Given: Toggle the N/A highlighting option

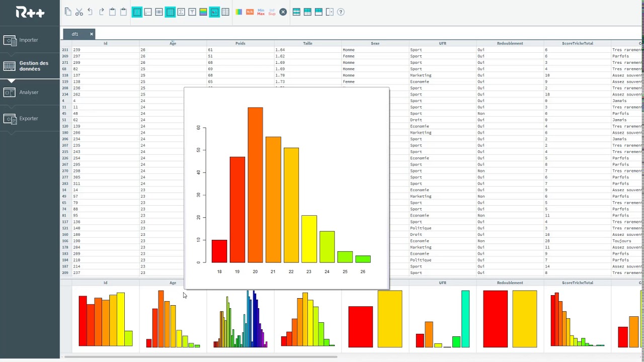Looking at the screenshot, I should tap(250, 12).
